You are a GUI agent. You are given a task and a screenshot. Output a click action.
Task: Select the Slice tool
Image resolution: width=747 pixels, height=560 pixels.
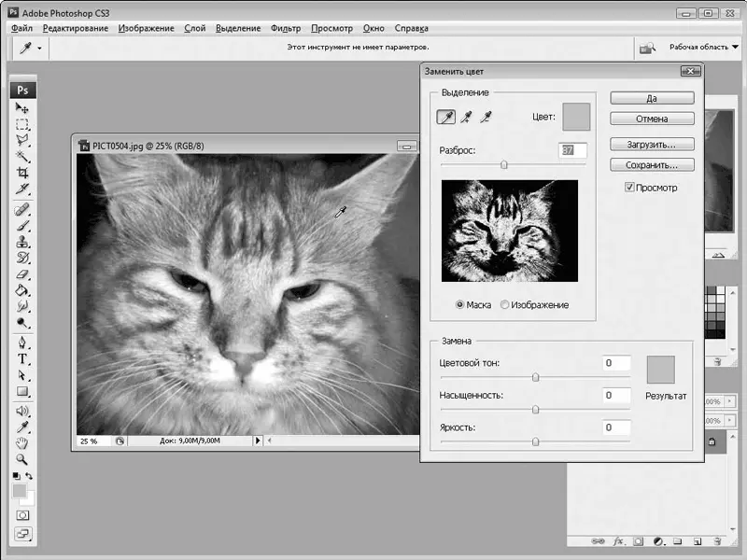click(x=21, y=189)
